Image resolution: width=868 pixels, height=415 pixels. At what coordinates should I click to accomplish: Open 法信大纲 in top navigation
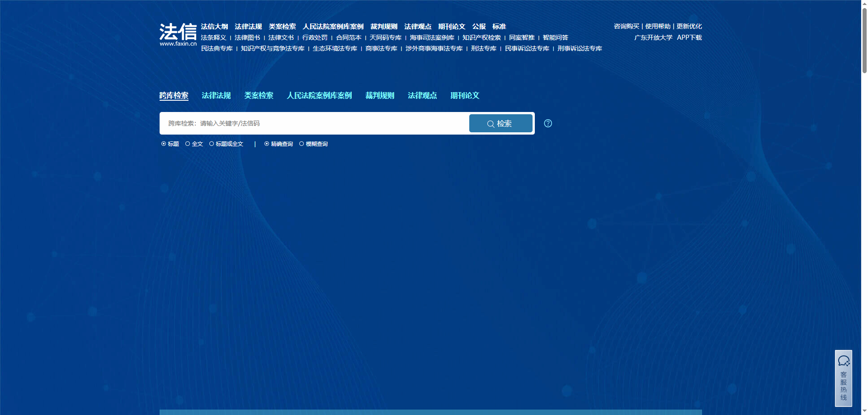(214, 27)
